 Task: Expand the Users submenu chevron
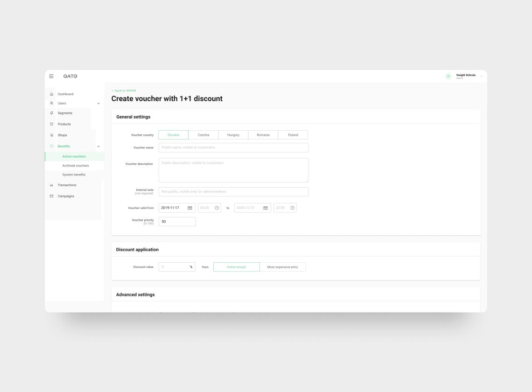click(98, 104)
